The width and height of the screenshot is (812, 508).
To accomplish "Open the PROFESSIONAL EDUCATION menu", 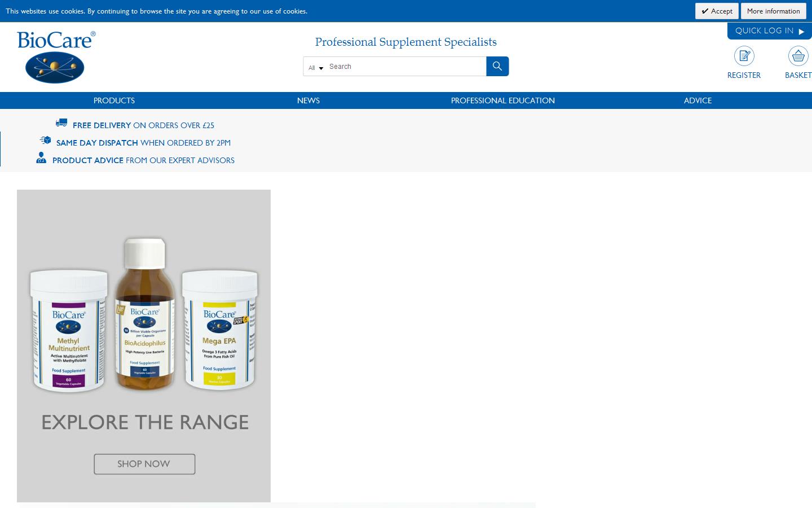I will pos(502,100).
